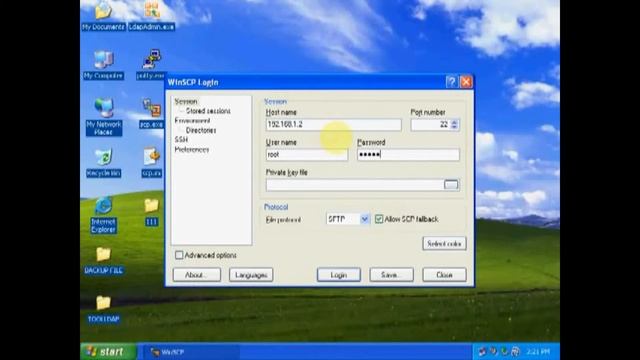Open My Network Places icon

pyautogui.click(x=104, y=117)
